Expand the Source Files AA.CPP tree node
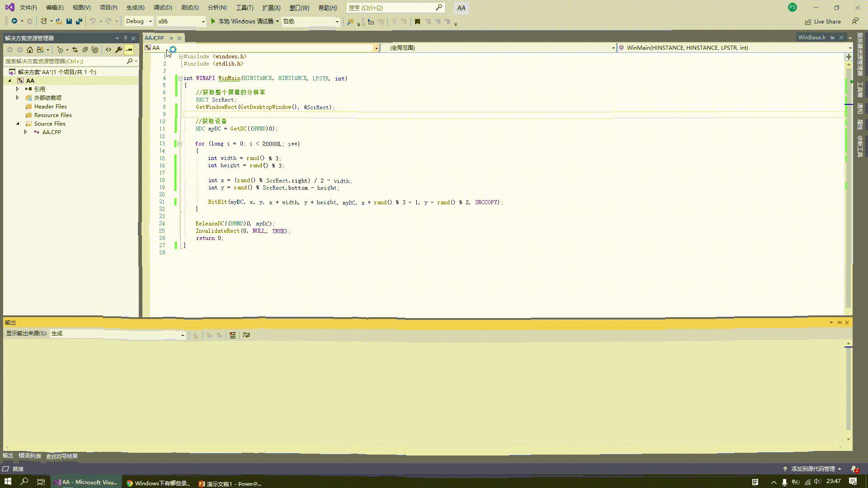868x488 pixels. click(x=26, y=132)
